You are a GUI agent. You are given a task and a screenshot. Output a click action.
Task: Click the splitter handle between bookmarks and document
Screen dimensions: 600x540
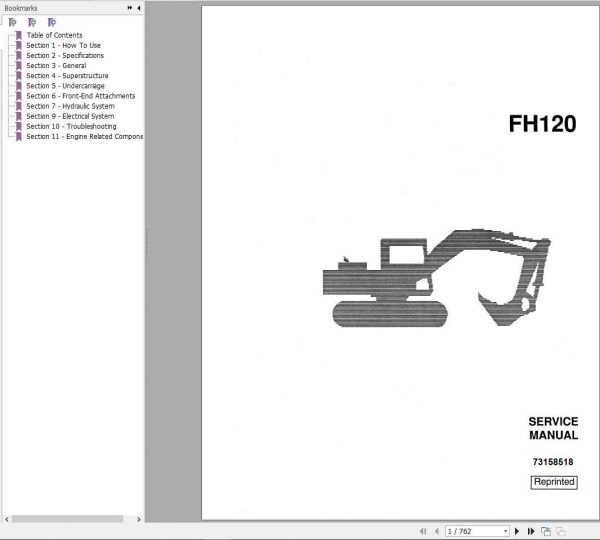pyautogui.click(x=147, y=241)
